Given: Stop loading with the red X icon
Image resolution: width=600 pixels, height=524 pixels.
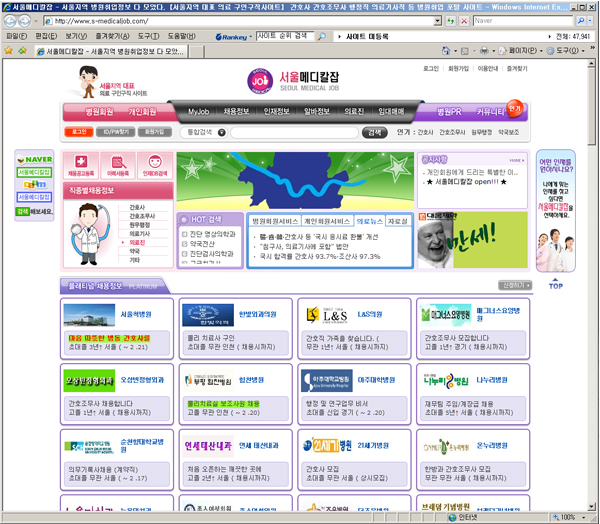Looking at the screenshot, I should (464, 21).
